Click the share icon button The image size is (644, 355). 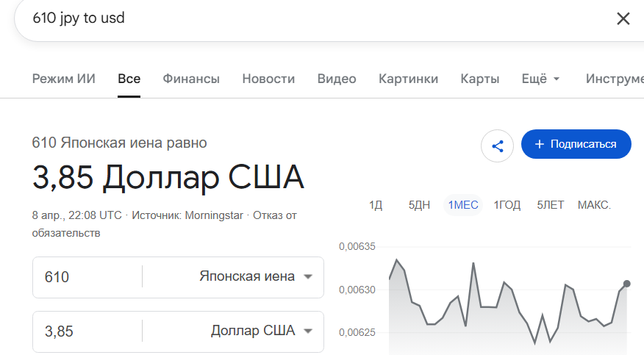pyautogui.click(x=498, y=146)
